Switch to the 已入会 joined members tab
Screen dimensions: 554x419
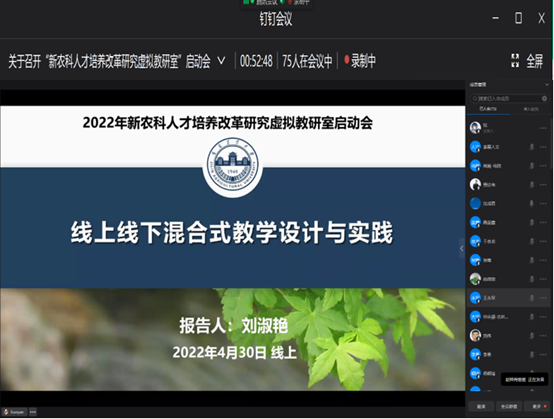coord(488,109)
